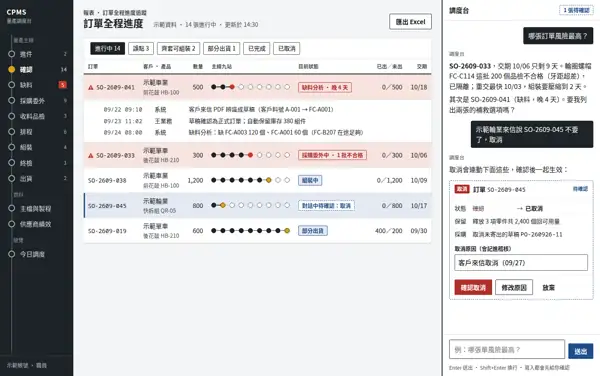600x376 pixels.
Task: Click the CPMS logo
Action: pyautogui.click(x=16, y=12)
